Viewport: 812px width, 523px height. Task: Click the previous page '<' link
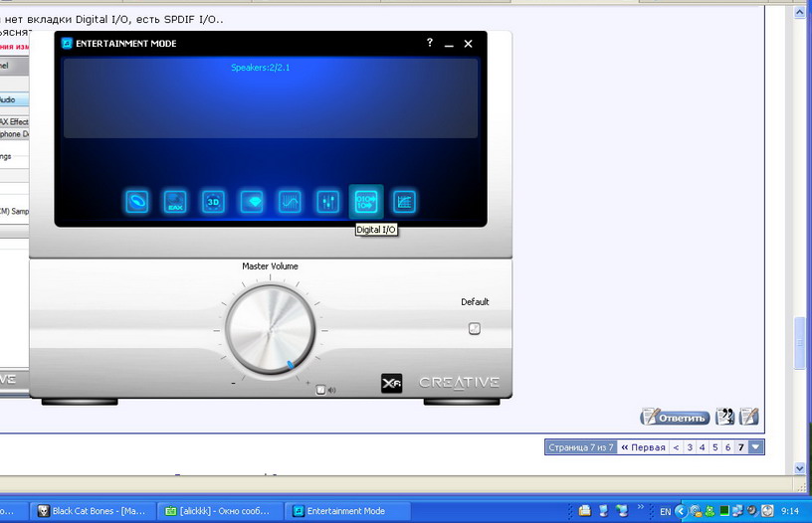(x=676, y=447)
